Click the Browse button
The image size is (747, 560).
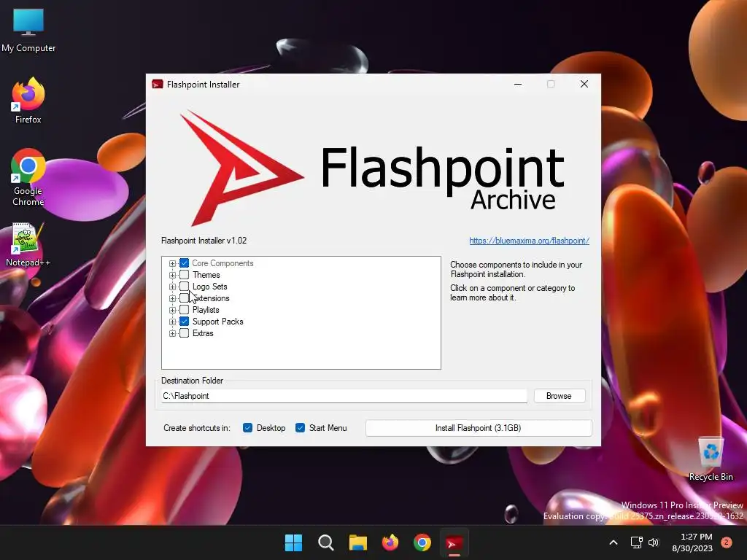tap(559, 396)
